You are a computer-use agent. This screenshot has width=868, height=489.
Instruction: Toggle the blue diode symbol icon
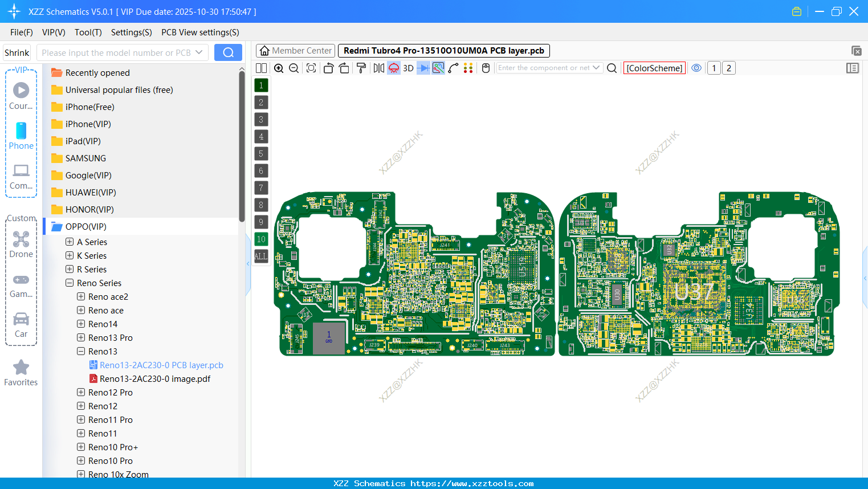[x=423, y=68]
